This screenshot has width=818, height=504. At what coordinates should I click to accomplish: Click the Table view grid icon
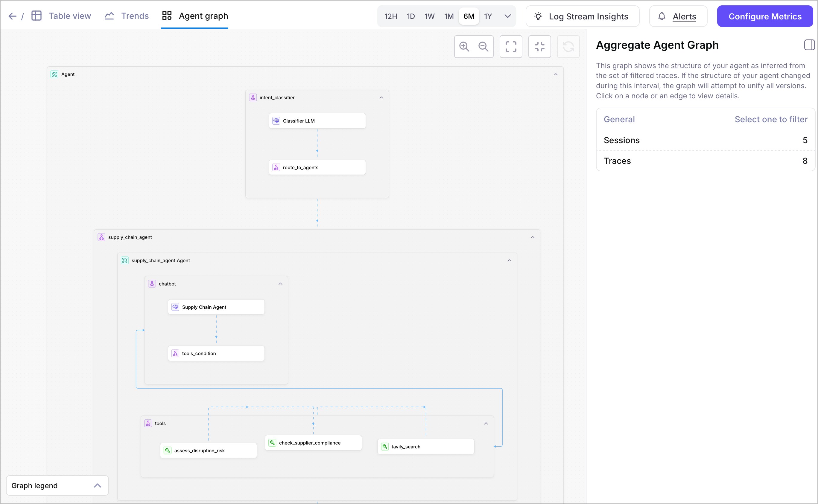(x=37, y=16)
